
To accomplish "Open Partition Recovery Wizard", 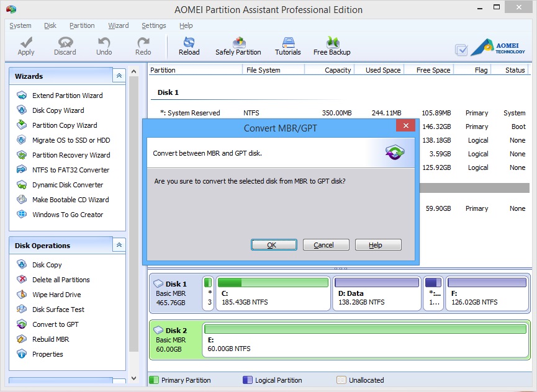I will (71, 155).
